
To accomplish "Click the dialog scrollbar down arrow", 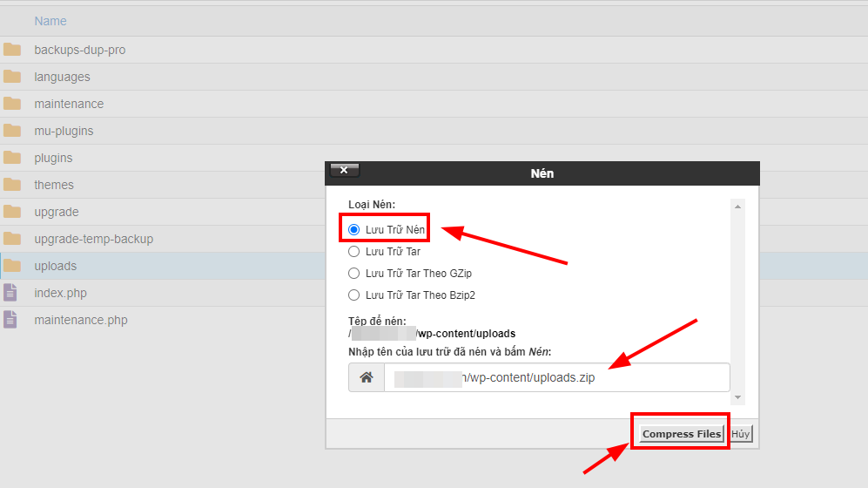I will (737, 397).
